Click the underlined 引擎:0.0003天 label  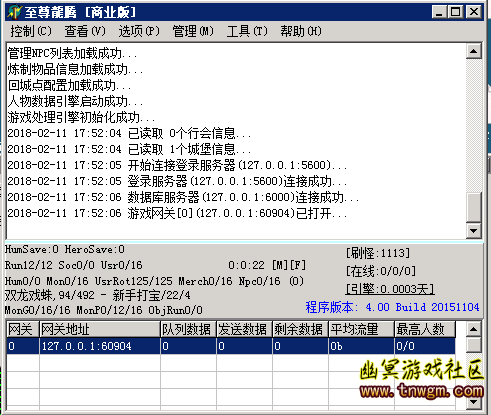point(390,289)
